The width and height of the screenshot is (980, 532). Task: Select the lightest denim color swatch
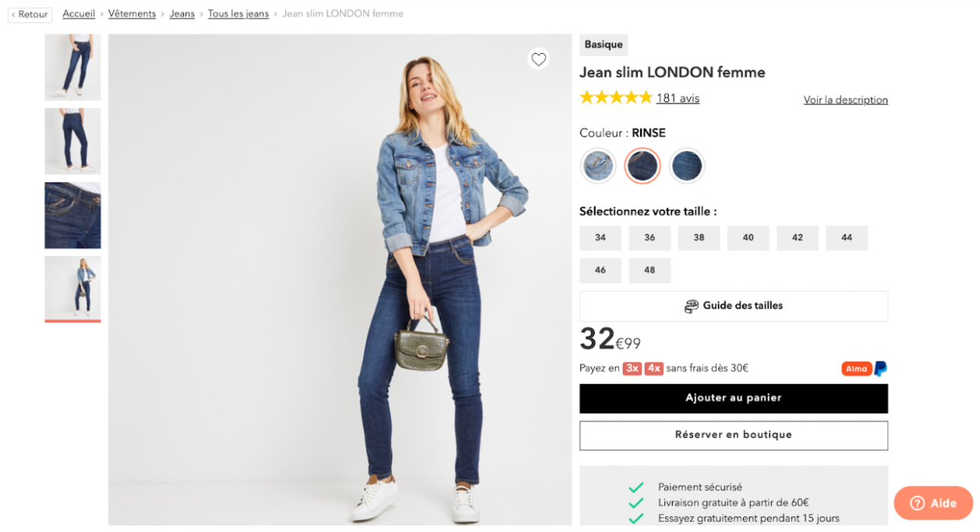pyautogui.click(x=598, y=165)
